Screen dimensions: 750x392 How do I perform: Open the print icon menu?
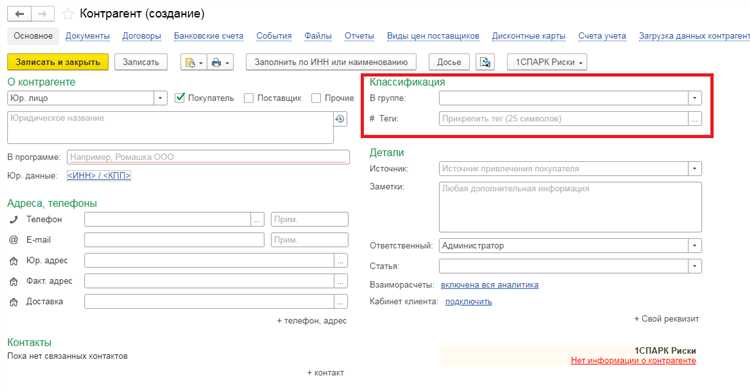coord(221,62)
